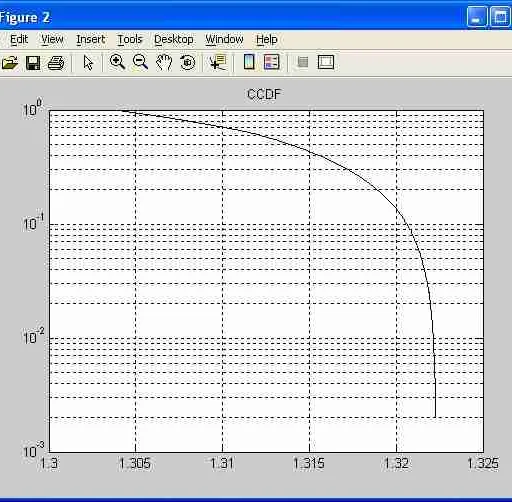This screenshot has height=502, width=512.
Task: Click the 1.315 x-axis tick label
Action: point(309,463)
